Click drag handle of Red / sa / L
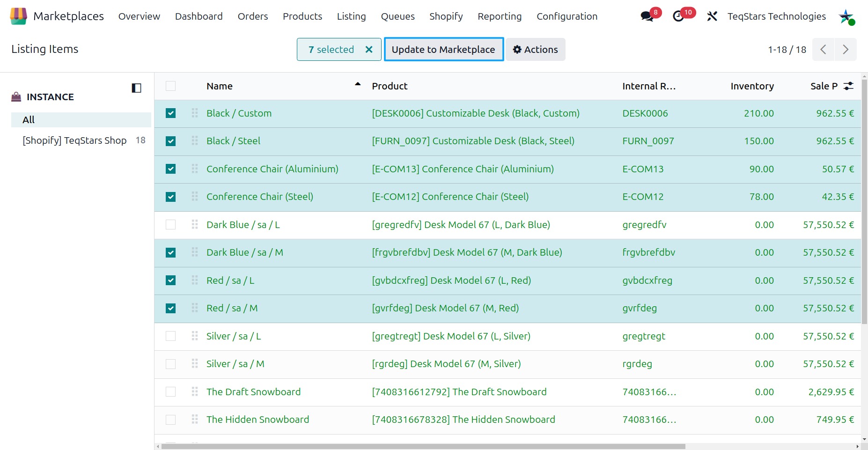The image size is (868, 450). tap(195, 280)
